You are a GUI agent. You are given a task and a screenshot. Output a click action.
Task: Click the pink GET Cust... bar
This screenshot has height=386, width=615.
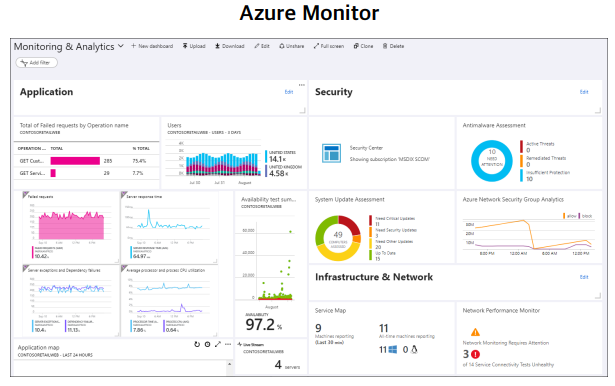(x=75, y=161)
